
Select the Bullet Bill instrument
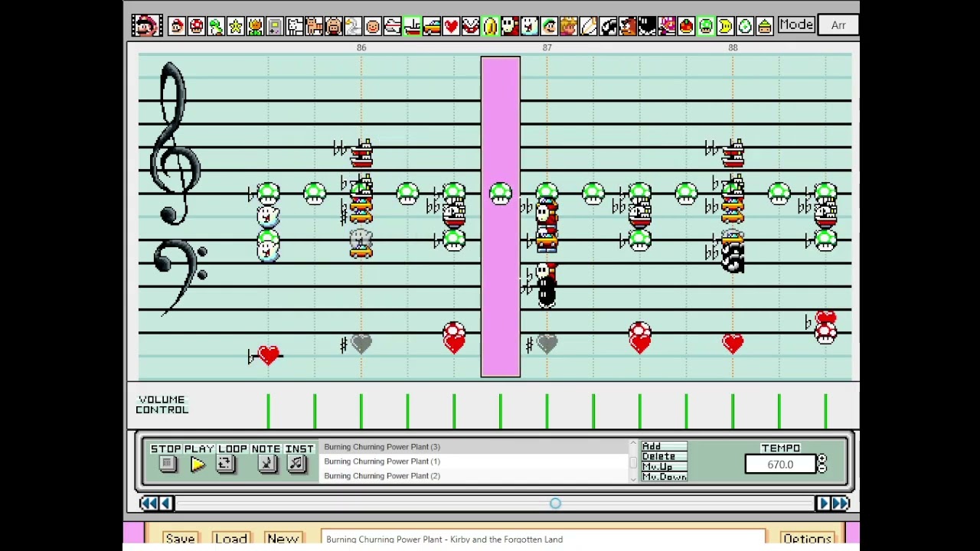608,26
